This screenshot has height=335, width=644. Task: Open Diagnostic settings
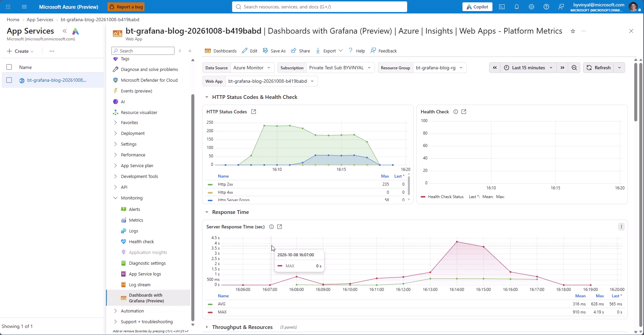click(147, 263)
